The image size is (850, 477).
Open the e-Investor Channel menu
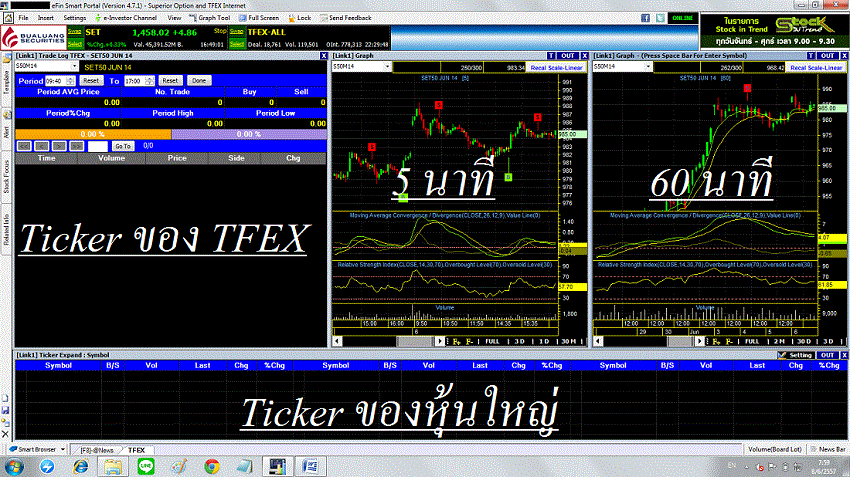(126, 18)
